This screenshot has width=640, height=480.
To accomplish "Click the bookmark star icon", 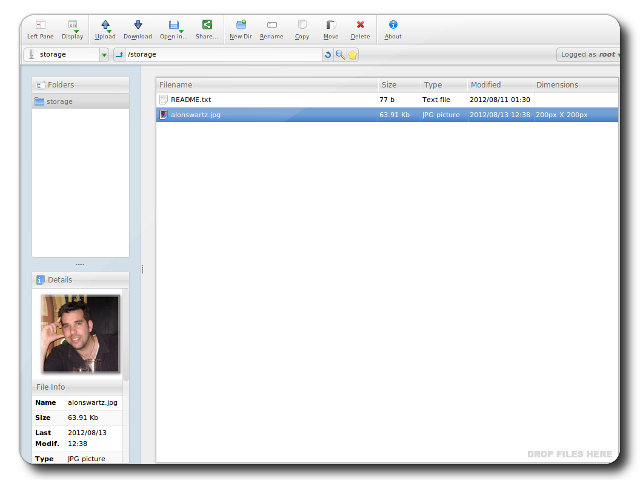I will (352, 55).
